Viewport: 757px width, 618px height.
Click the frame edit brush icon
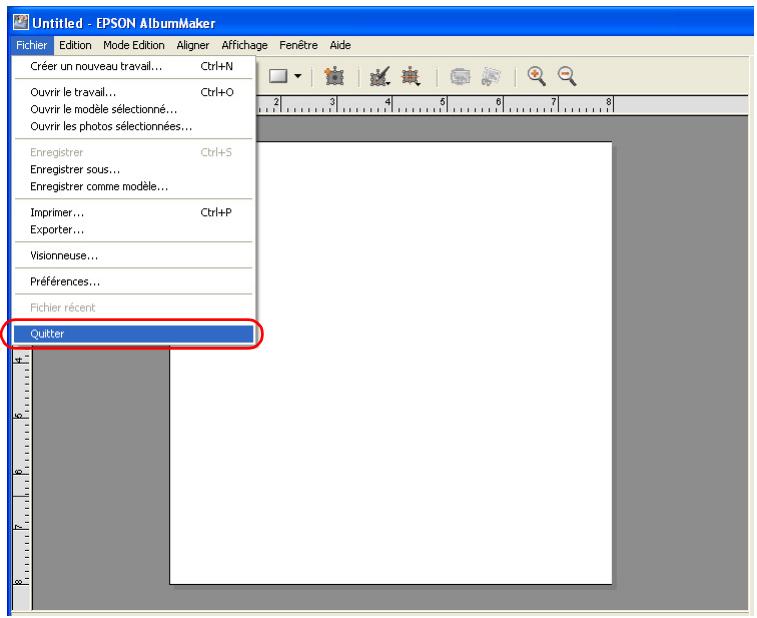[x=380, y=76]
